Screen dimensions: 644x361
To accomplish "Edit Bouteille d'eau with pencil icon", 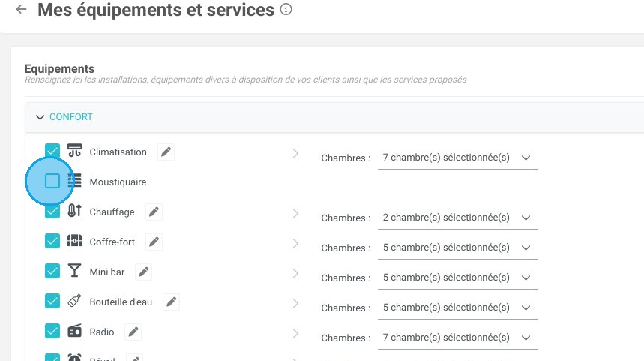I will coord(171,302).
